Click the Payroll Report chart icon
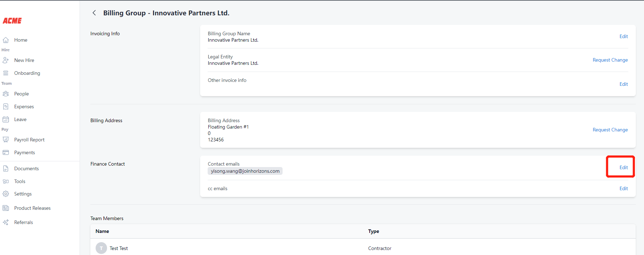Screen dimensions: 644x255 (6, 140)
